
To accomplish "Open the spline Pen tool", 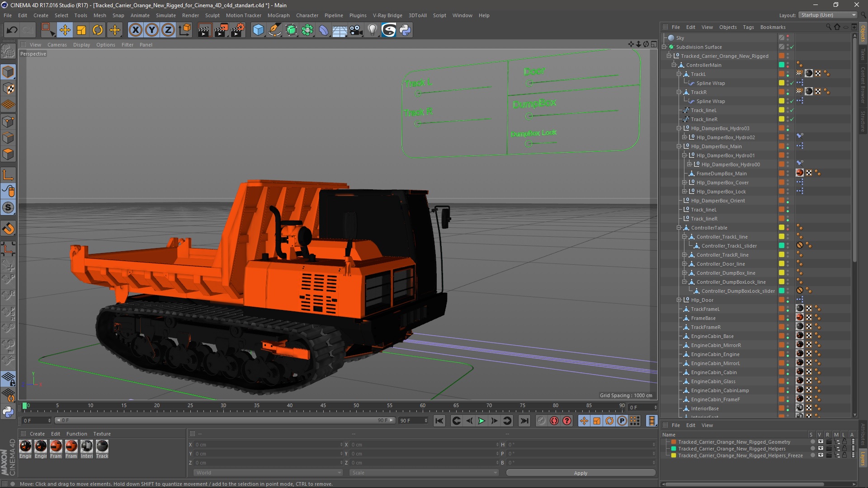I will pyautogui.click(x=275, y=30).
